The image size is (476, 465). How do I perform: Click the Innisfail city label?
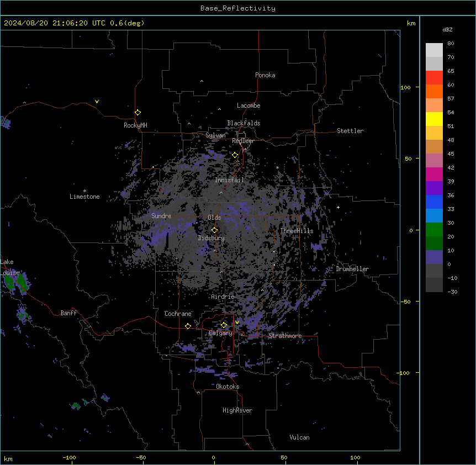(x=229, y=180)
